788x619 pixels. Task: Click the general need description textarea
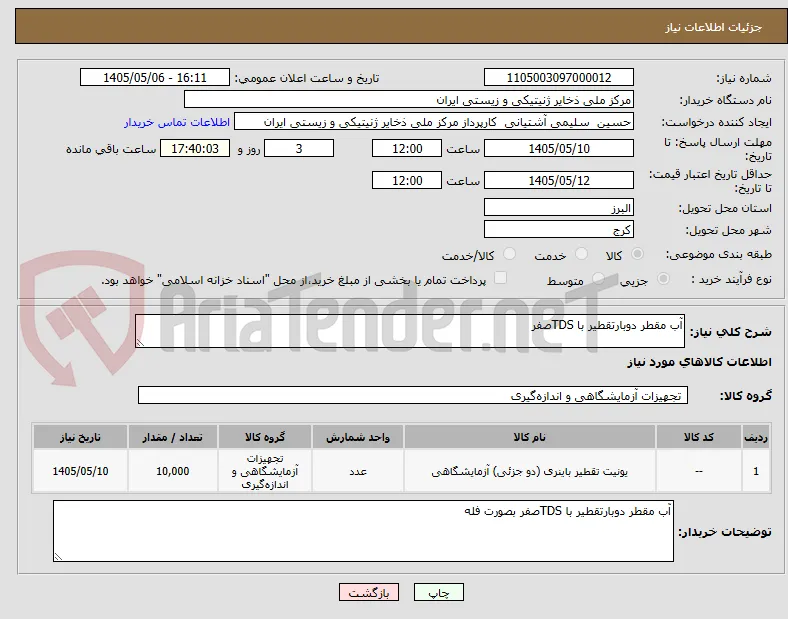click(x=410, y=331)
